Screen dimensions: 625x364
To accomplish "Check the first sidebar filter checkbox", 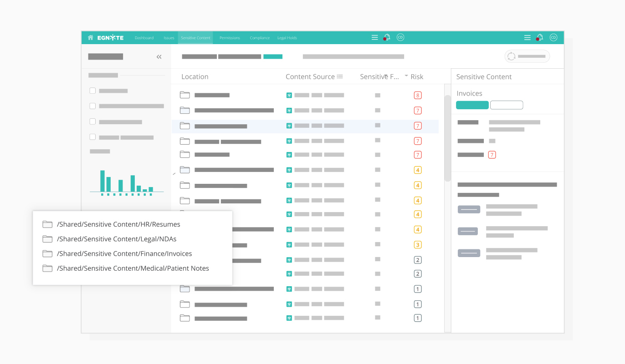I will click(92, 91).
